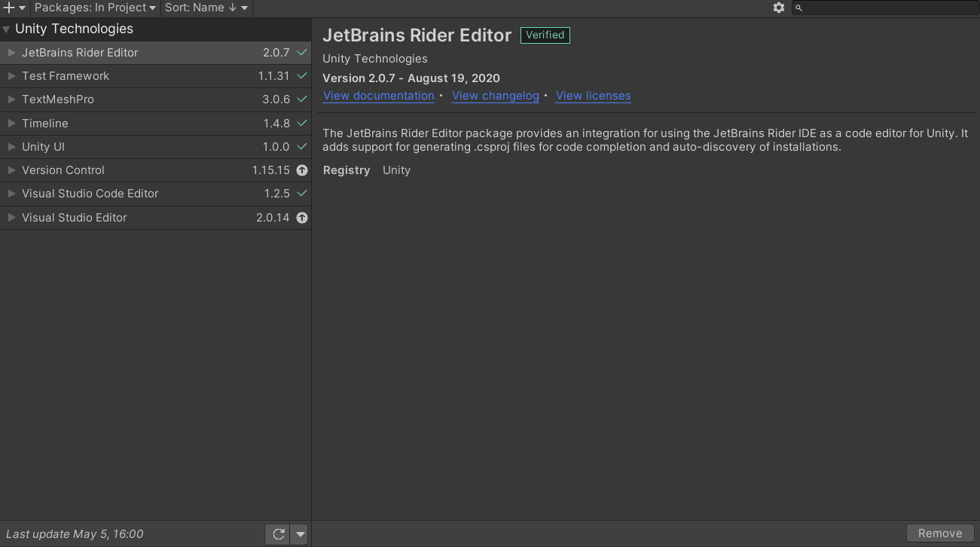Open Package Manager settings gear
The height and width of the screenshot is (547, 980).
[x=779, y=8]
